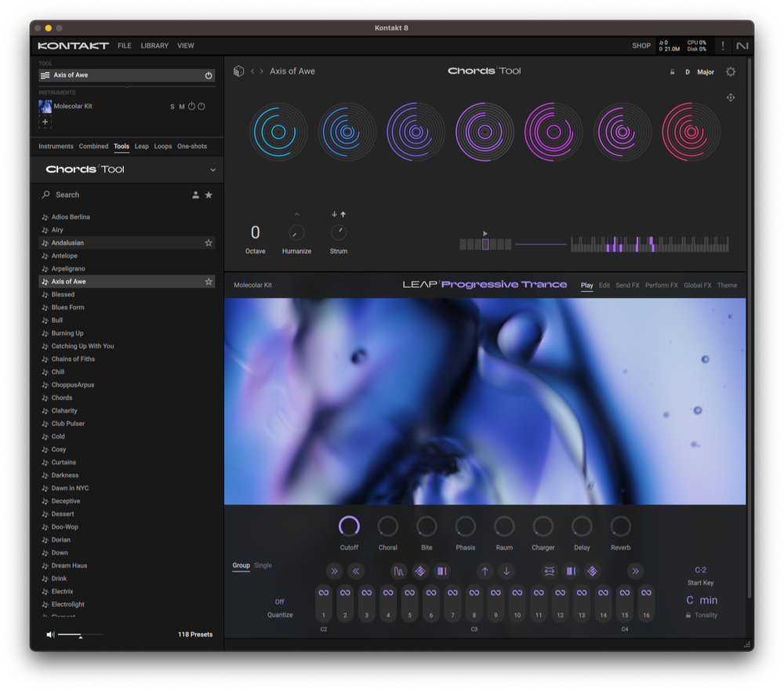Open the D root key selector
Screen dimensions: 784x691
(687, 71)
